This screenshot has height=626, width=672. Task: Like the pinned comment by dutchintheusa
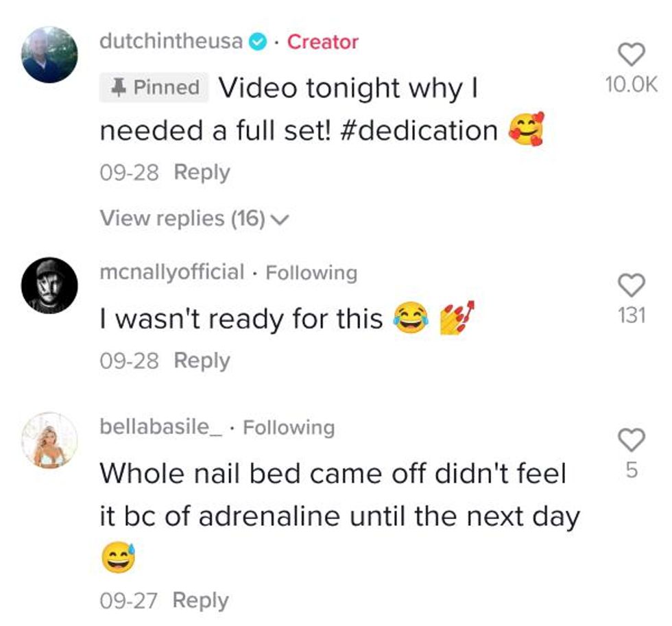point(632,53)
